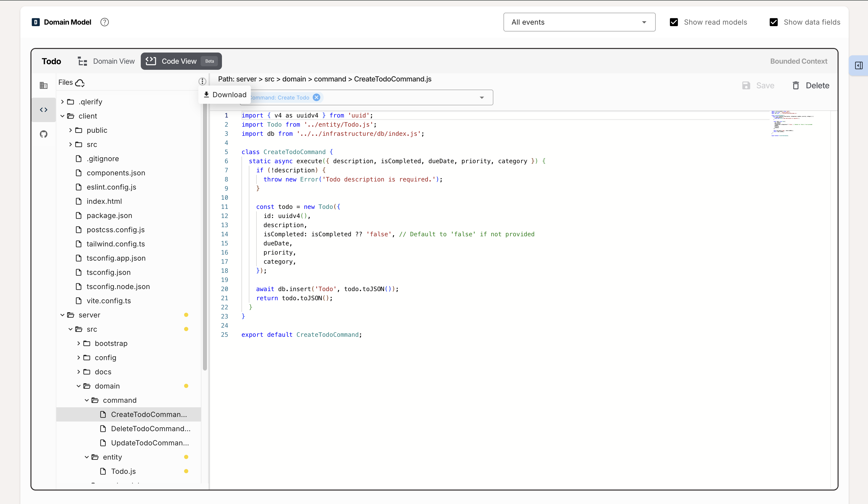Click the table grid sidebar icon
Screen dimensions: 868x504
point(43,86)
